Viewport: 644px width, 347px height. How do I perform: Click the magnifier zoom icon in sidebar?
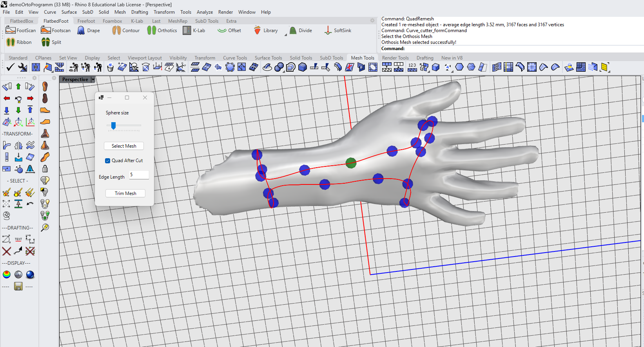tap(45, 228)
